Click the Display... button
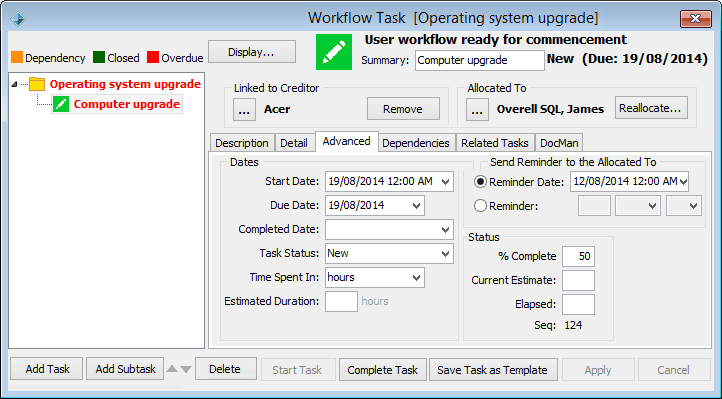Viewport: 722px width, 399px height. point(251,52)
